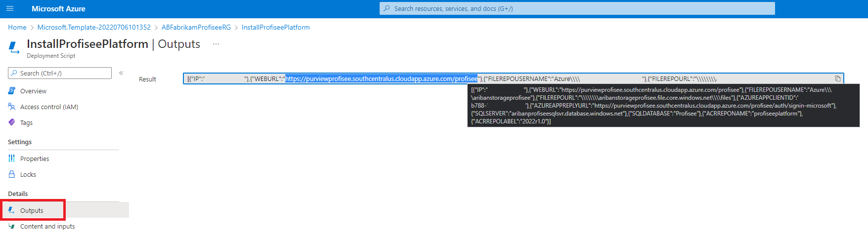Viewport: 868px width, 236px height.
Task: Click the Settings section heading
Action: pos(20,142)
